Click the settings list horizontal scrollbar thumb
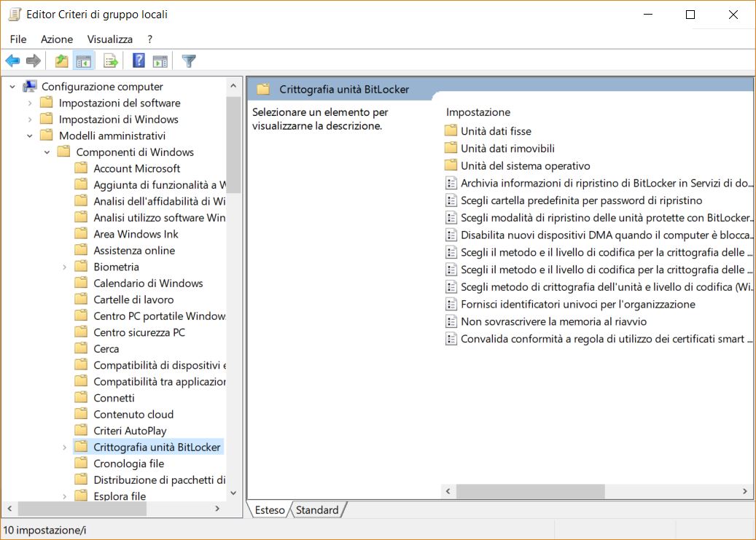The height and width of the screenshot is (540, 756). pos(530,491)
